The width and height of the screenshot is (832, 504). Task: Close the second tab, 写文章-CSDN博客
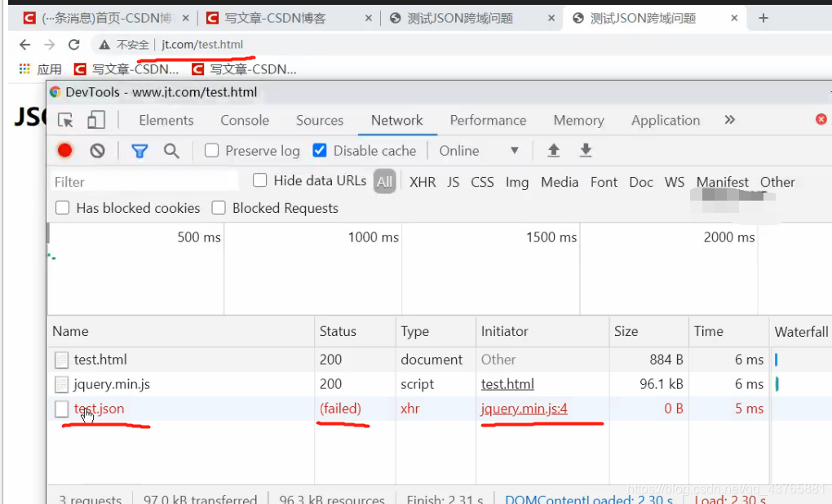click(369, 18)
